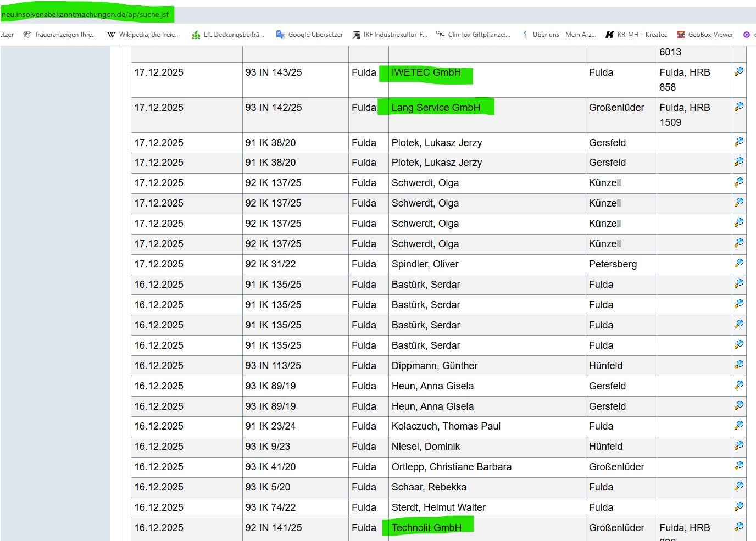Click the browser address bar URL

[86, 14]
